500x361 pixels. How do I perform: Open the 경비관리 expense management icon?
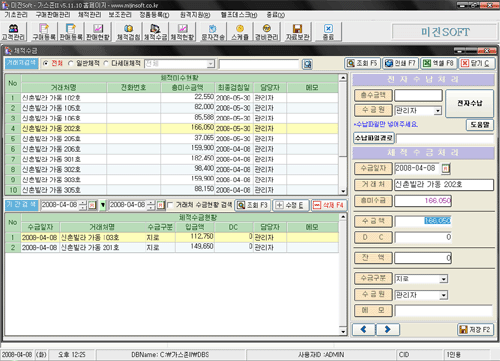pyautogui.click(x=266, y=32)
